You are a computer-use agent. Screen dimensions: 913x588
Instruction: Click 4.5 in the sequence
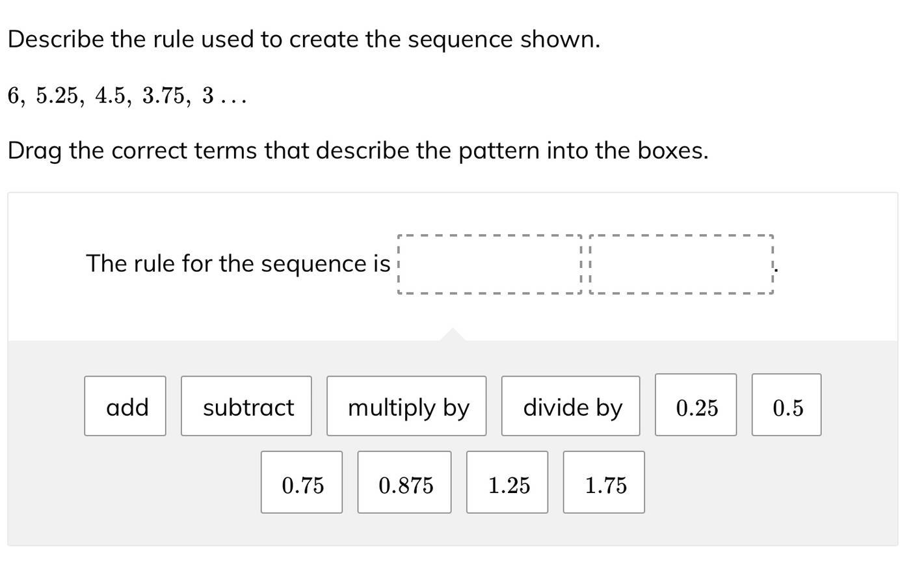coord(111,96)
